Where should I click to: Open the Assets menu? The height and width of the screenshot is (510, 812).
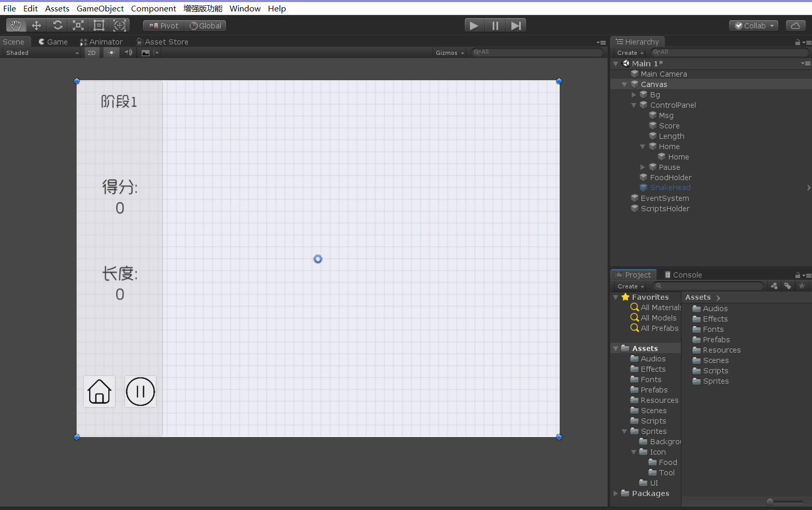(x=57, y=8)
